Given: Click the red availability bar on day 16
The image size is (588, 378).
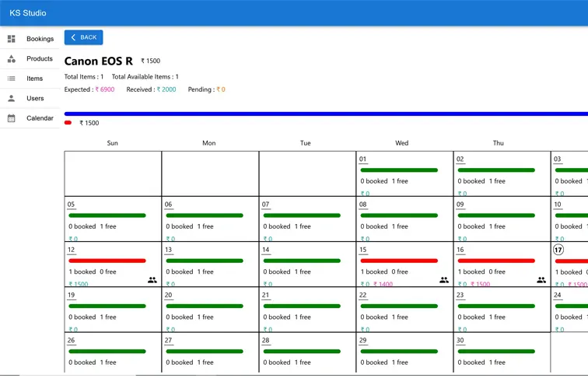Looking at the screenshot, I should pos(496,261).
